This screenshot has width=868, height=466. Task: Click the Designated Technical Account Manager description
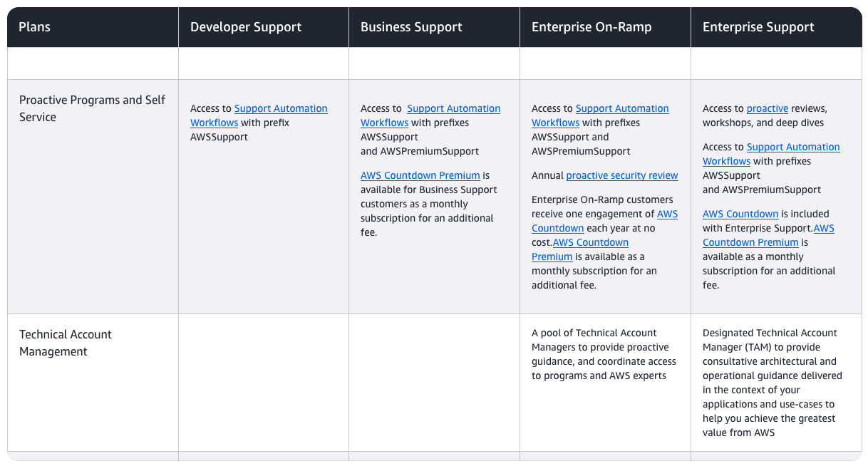[x=772, y=383]
